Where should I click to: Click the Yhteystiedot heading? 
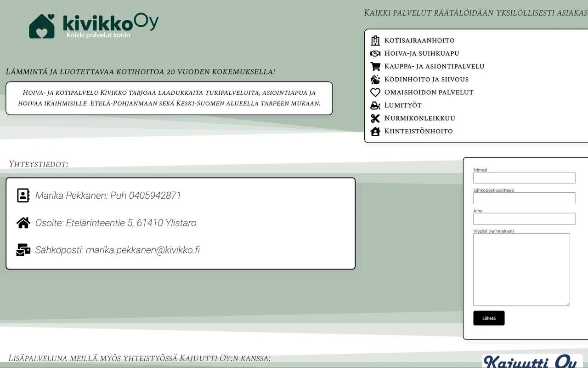[39, 164]
